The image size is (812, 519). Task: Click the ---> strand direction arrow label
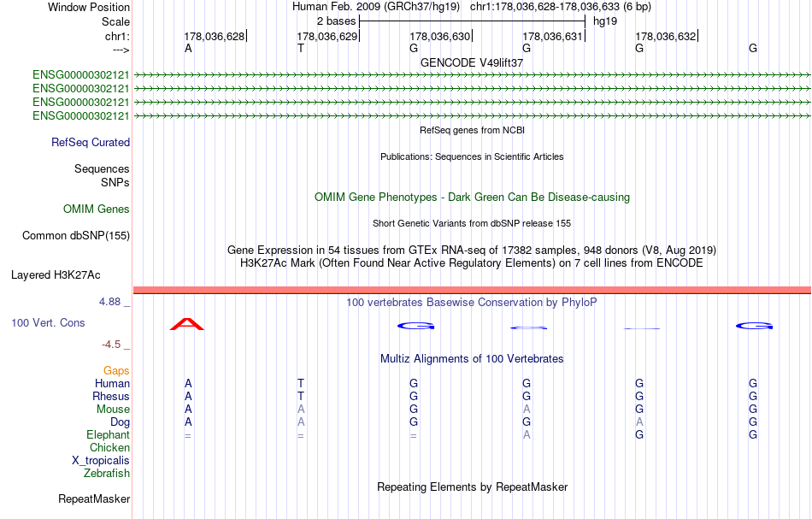(x=121, y=50)
